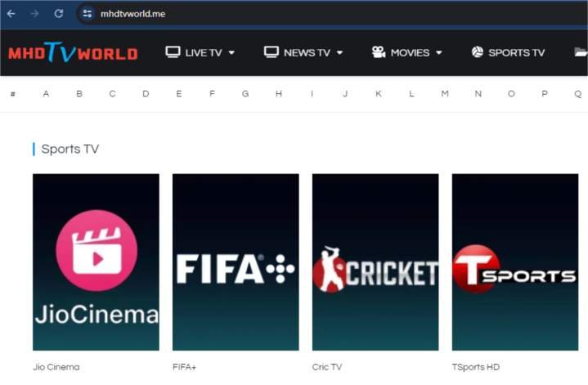The width and height of the screenshot is (588, 385).
Task: Open the Cricket channel thumbnail
Action: tap(375, 262)
